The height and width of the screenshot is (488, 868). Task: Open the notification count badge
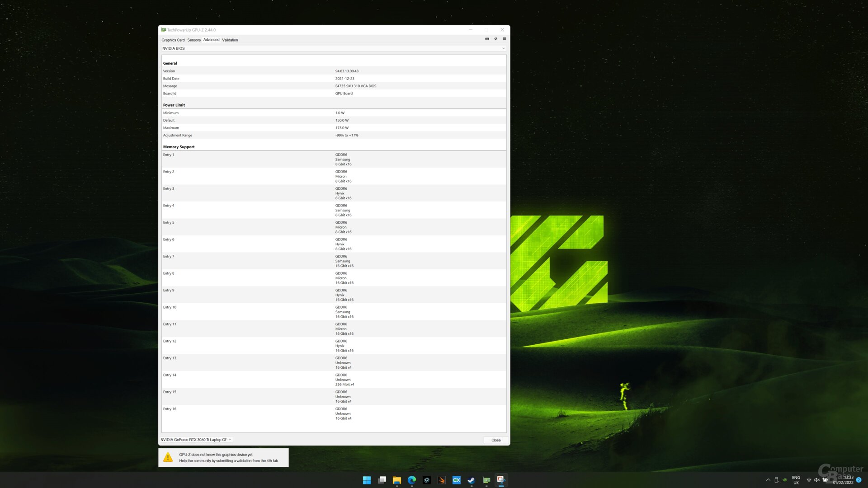point(859,480)
